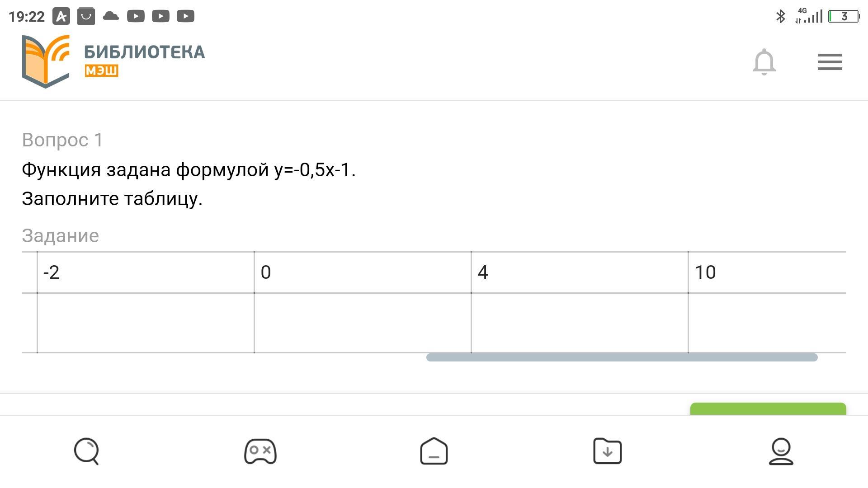This screenshot has height=488, width=868.
Task: Open the profile icon
Action: coord(781,451)
